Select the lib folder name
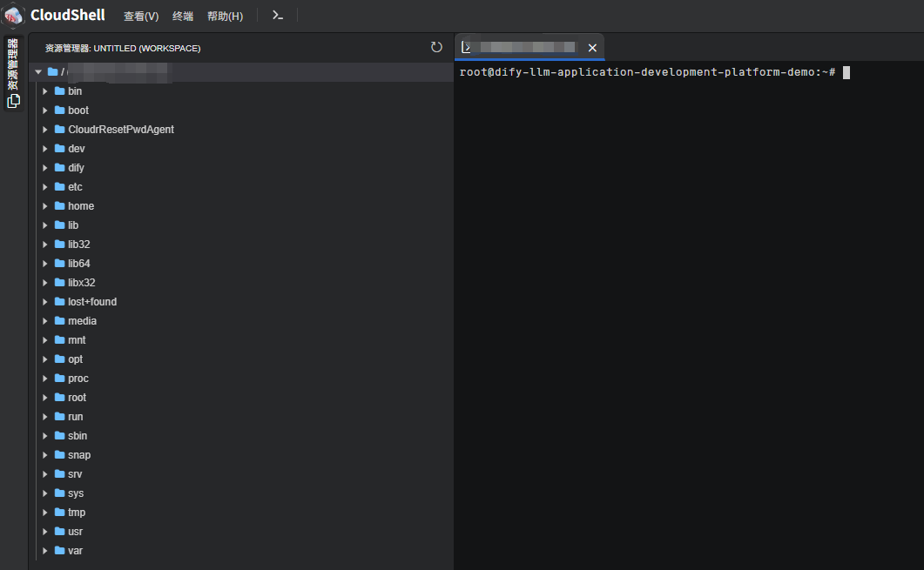This screenshot has width=924, height=570. coord(73,225)
